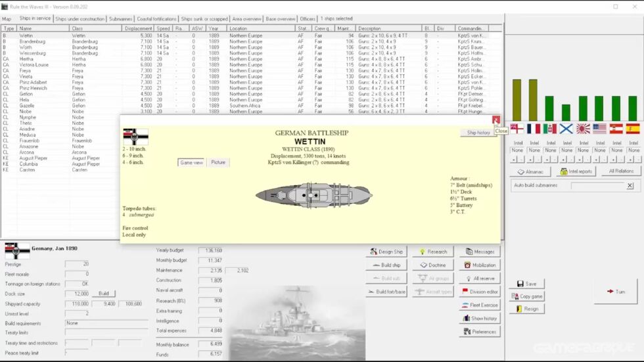Increase intel on France with plus button
644x362 pixels.
[x=530, y=159]
